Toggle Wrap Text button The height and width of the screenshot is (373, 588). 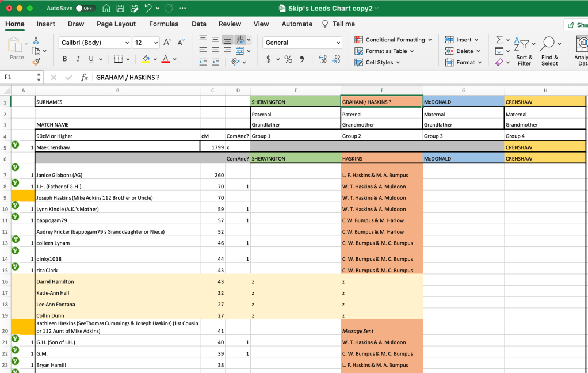click(240, 39)
